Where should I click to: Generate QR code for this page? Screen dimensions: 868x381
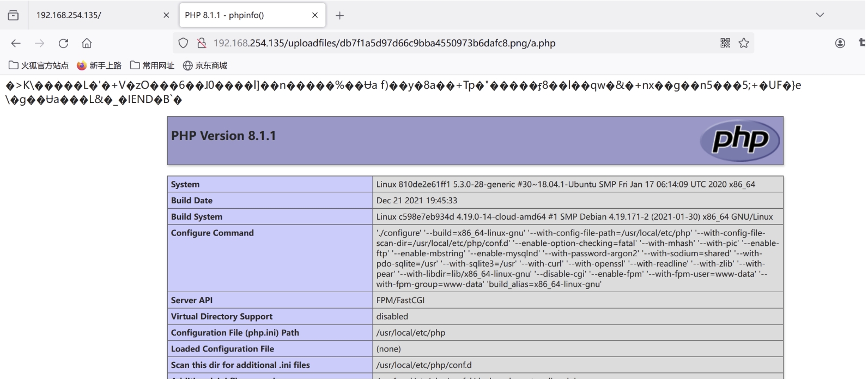pyautogui.click(x=725, y=43)
